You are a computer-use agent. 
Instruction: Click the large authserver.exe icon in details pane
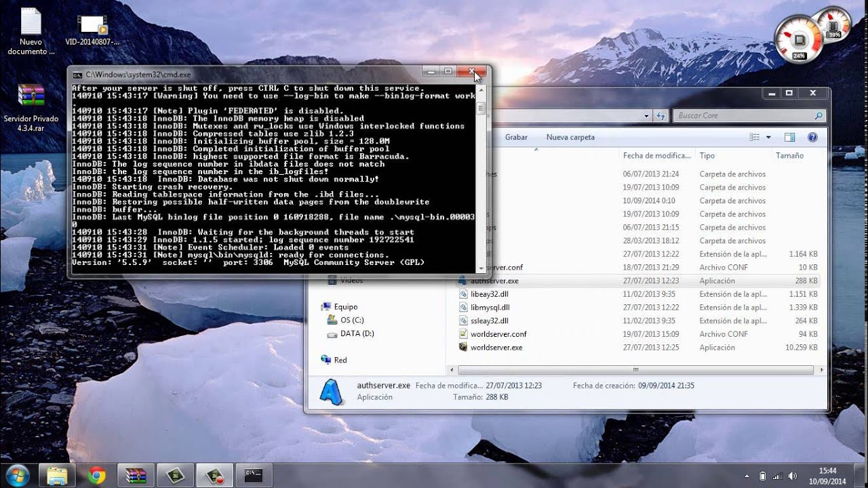pos(332,391)
